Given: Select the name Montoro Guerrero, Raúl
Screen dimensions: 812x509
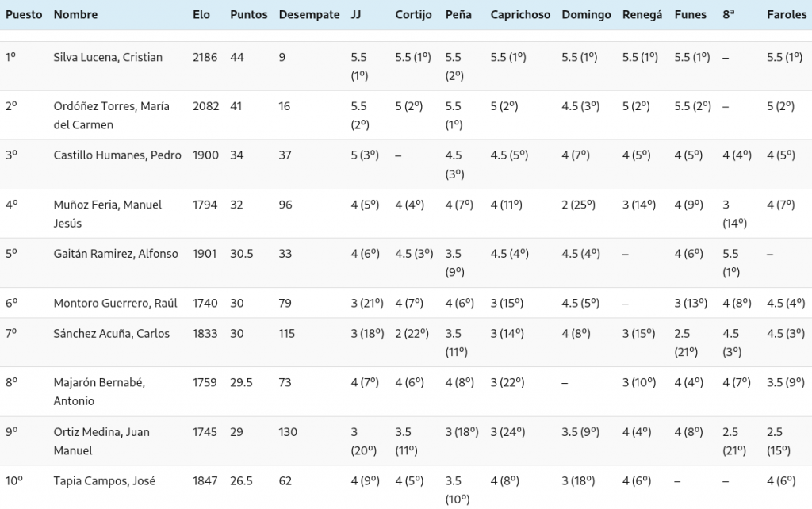Looking at the screenshot, I should pyautogui.click(x=115, y=303).
